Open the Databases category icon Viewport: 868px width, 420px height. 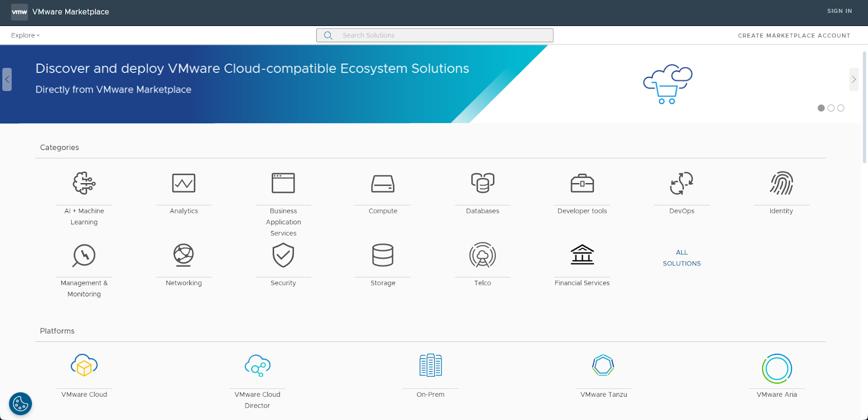pyautogui.click(x=482, y=183)
